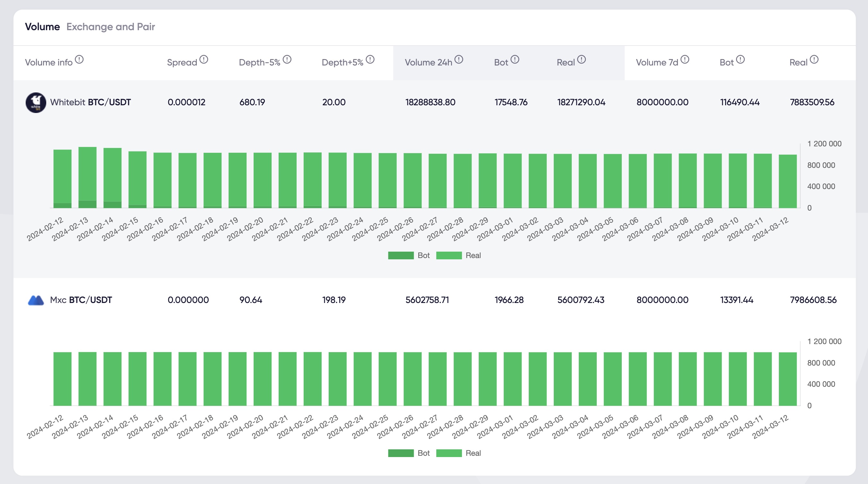Click the Volume 7d info icon
Viewport: 868px width, 484px height.
coord(685,60)
